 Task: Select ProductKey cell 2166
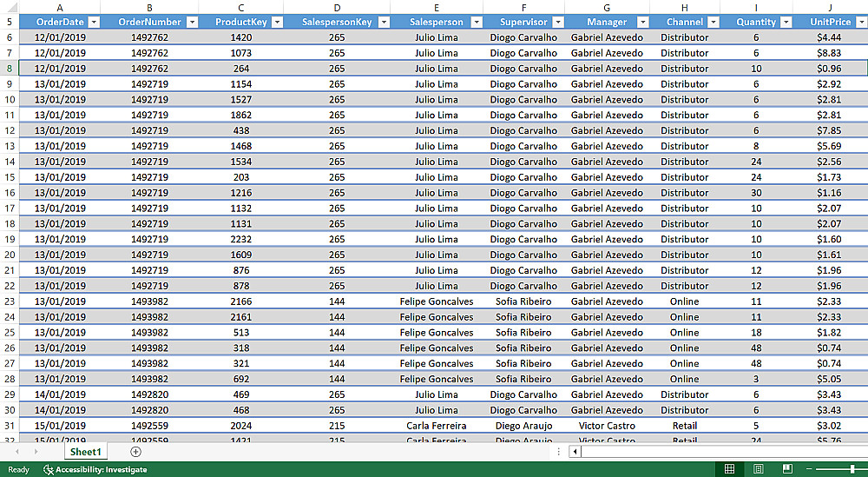tap(240, 301)
